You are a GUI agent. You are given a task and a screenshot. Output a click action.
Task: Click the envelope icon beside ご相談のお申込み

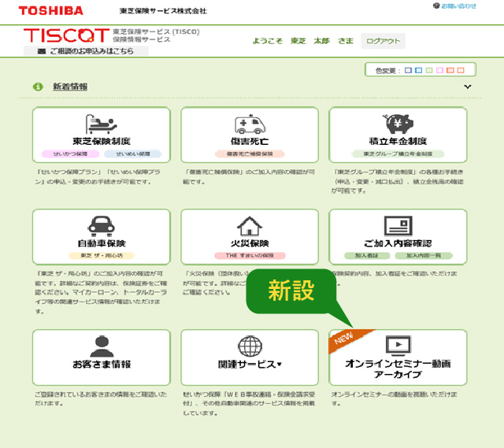(x=42, y=51)
